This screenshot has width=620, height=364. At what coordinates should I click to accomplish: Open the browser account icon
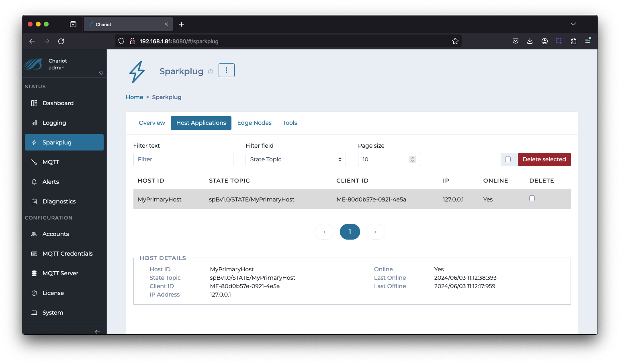544,41
